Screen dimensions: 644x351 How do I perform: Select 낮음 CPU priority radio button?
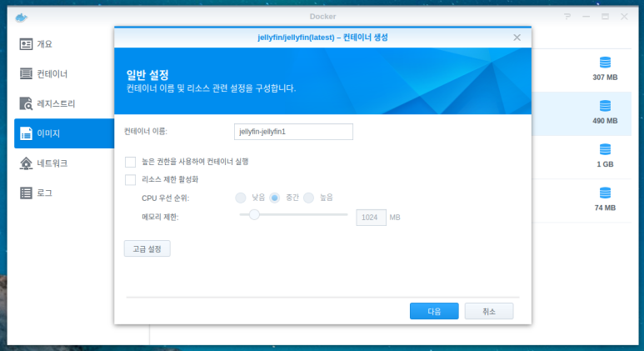[x=241, y=198]
